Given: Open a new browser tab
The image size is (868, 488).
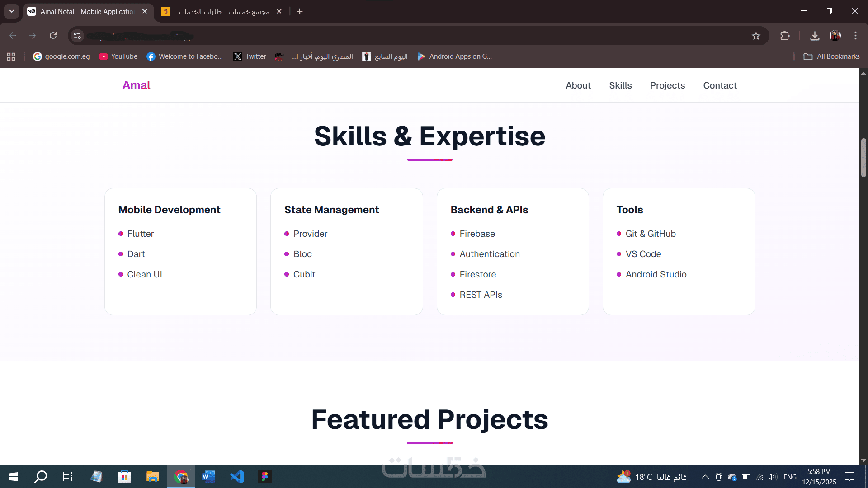Looking at the screenshot, I should [300, 11].
